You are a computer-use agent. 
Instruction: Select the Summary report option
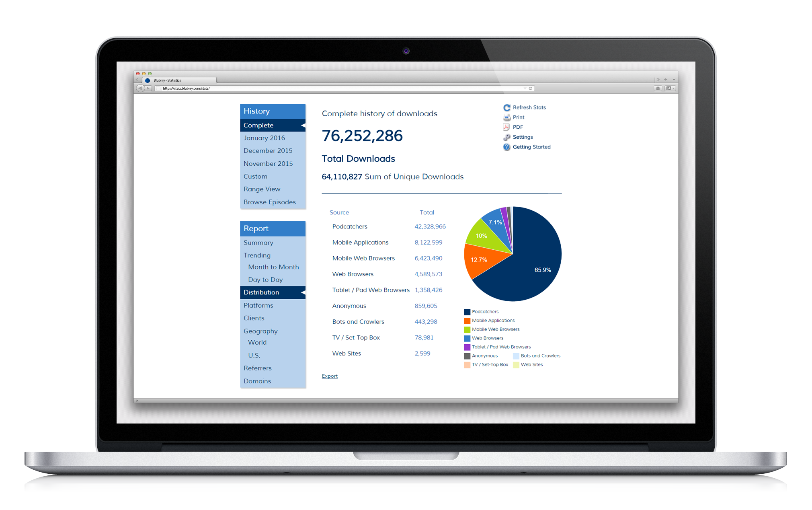click(x=258, y=243)
